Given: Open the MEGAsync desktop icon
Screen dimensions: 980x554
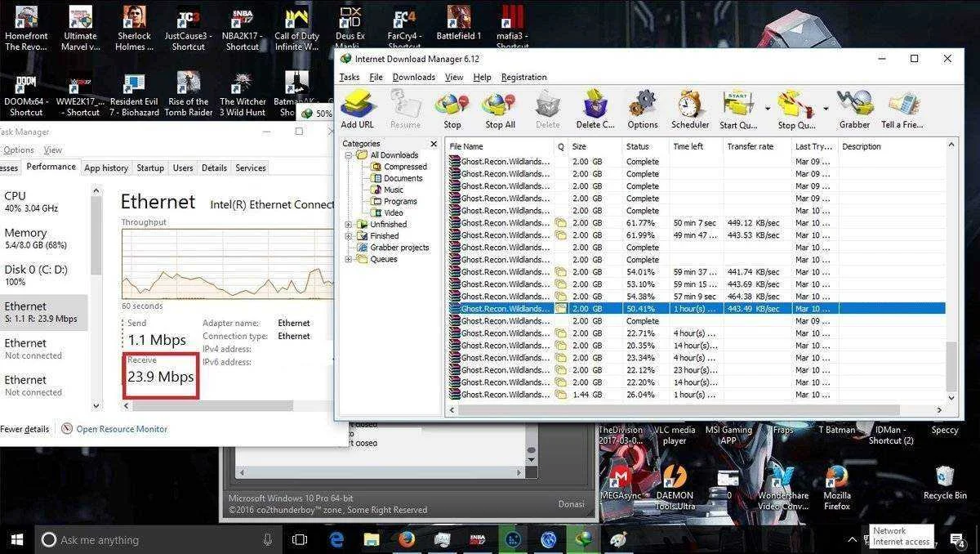Looking at the screenshot, I should coord(621,482).
